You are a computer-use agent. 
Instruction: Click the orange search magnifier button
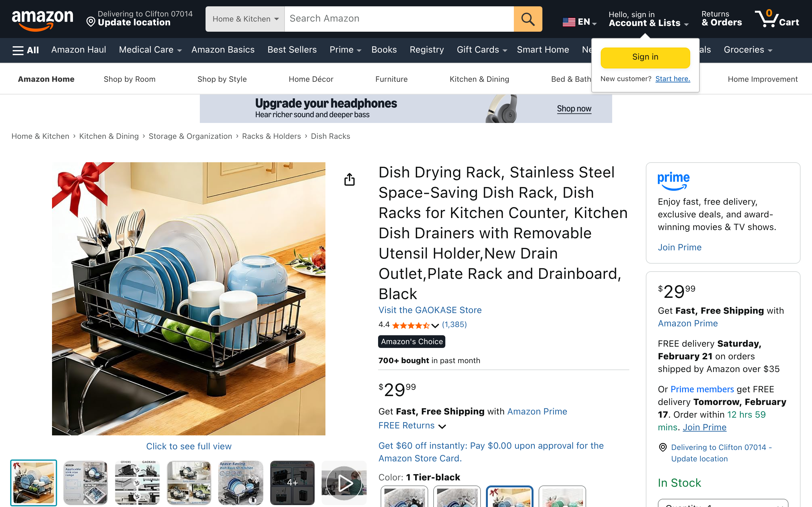[527, 19]
